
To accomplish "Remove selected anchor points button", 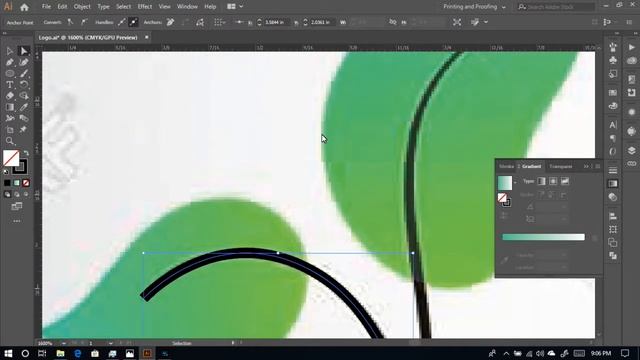I will pos(170,22).
